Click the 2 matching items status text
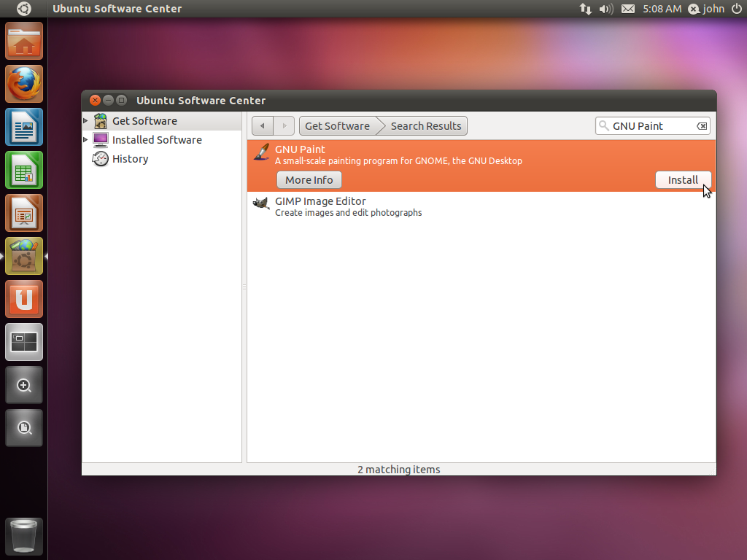Viewport: 747px width, 560px height. click(399, 470)
